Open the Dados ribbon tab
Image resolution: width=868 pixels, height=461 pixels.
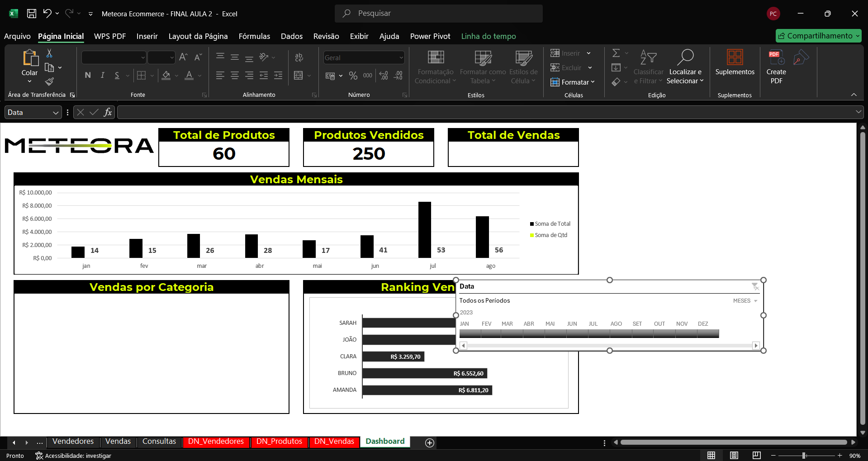coord(292,36)
